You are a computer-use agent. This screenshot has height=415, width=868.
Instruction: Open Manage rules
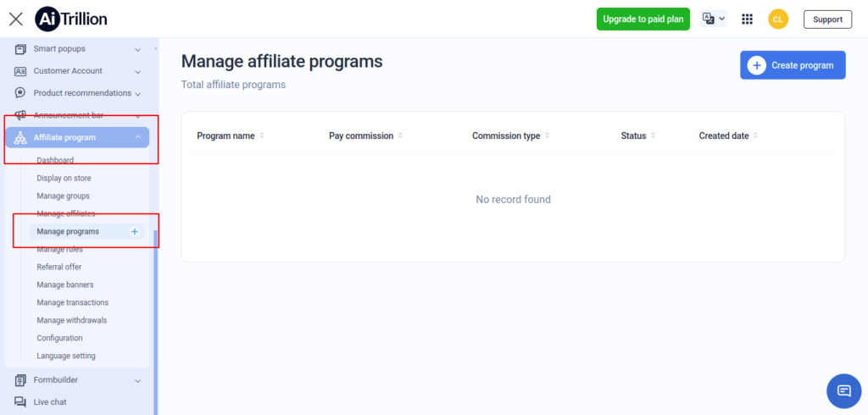coord(60,249)
